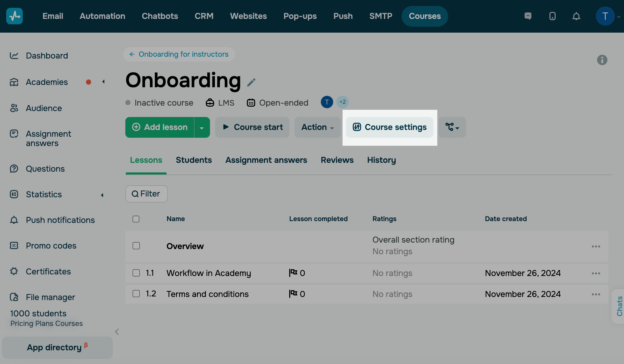Click the chat bubble icon in header
Image resolution: width=624 pixels, height=364 pixels.
click(528, 16)
